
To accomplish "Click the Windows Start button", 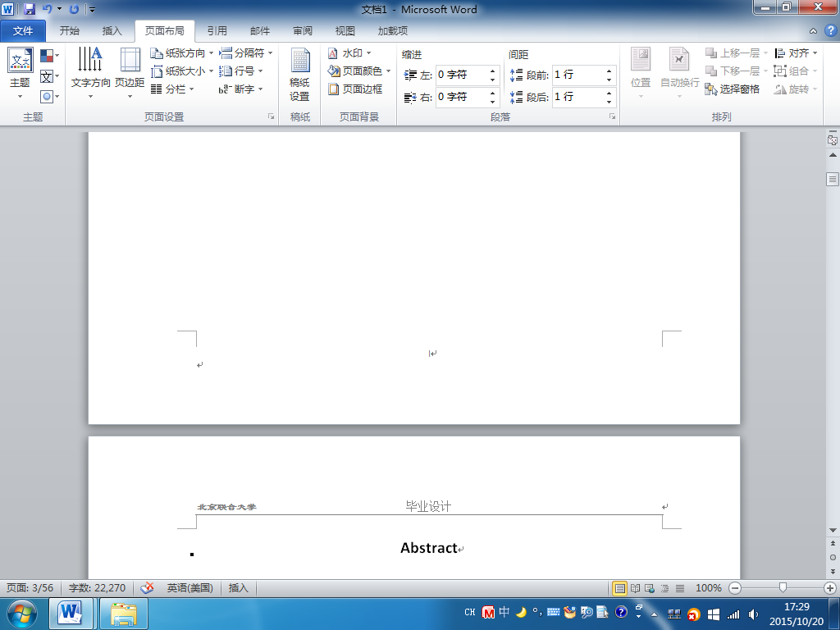I will click(22, 614).
